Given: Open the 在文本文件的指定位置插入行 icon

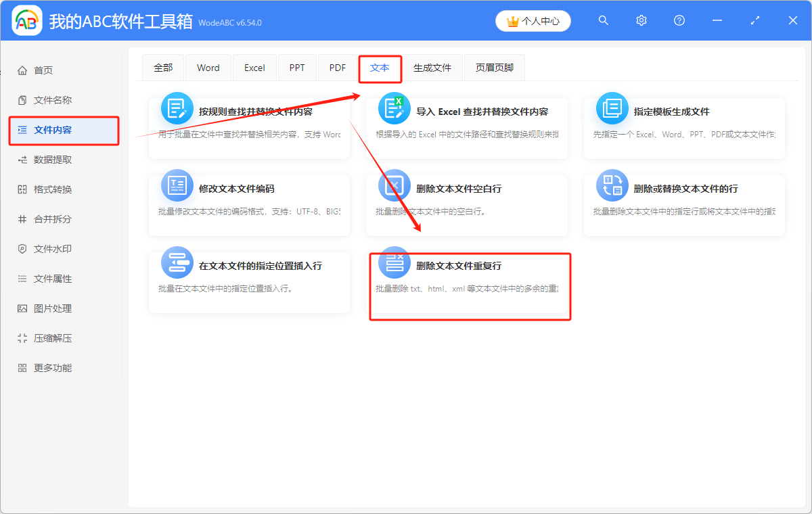Looking at the screenshot, I should 177,262.
